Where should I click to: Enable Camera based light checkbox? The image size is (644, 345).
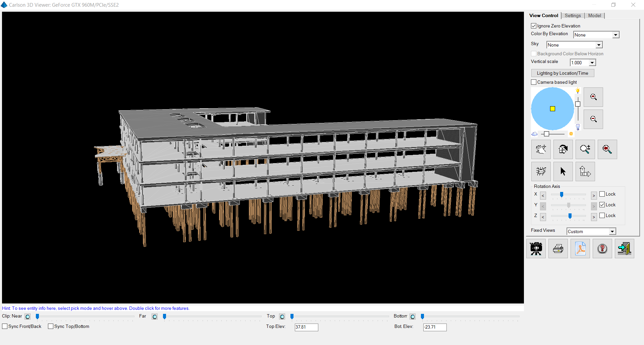pos(534,82)
